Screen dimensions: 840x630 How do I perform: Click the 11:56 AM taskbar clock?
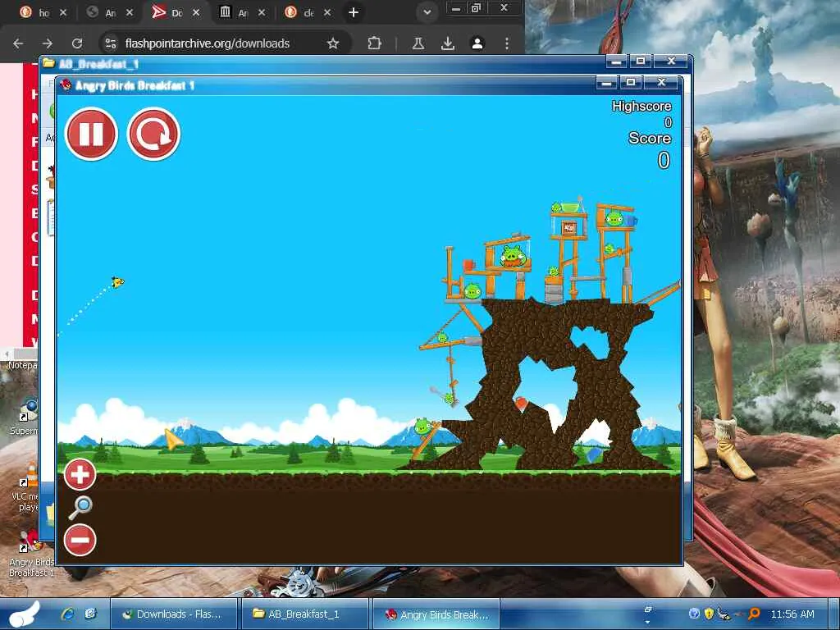coord(792,614)
